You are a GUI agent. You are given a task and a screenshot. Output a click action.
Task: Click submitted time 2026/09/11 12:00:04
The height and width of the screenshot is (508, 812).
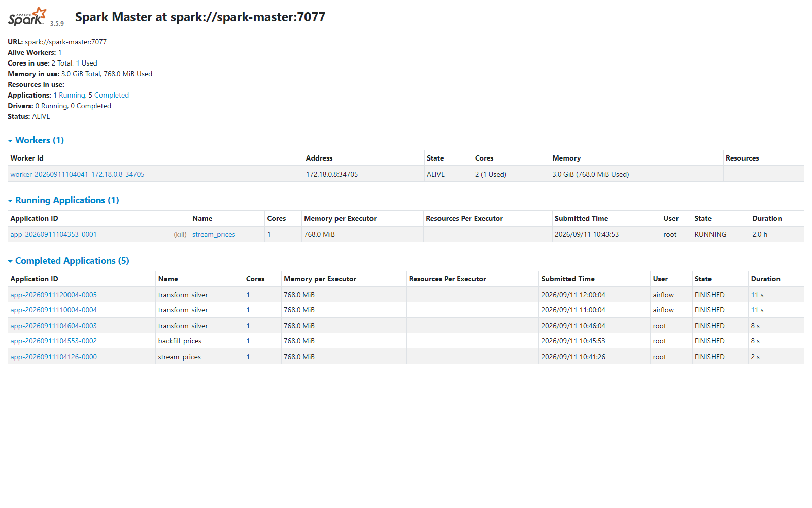pyautogui.click(x=573, y=295)
